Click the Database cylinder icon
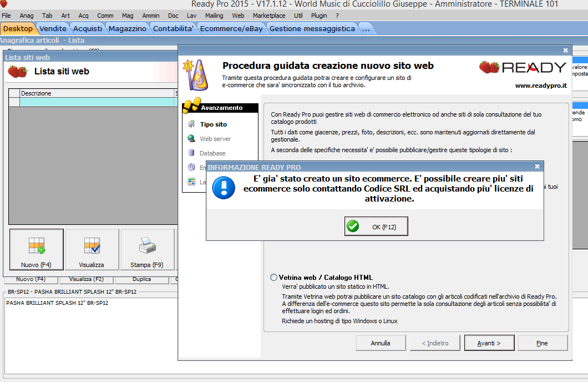This screenshot has width=588, height=382. pos(191,153)
